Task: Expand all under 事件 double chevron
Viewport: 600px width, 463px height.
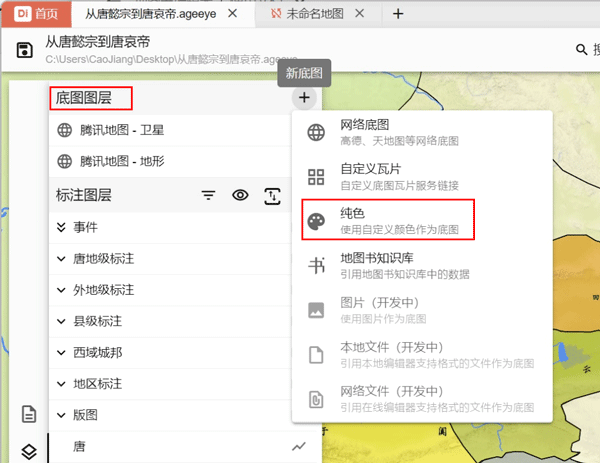Action: (x=61, y=227)
